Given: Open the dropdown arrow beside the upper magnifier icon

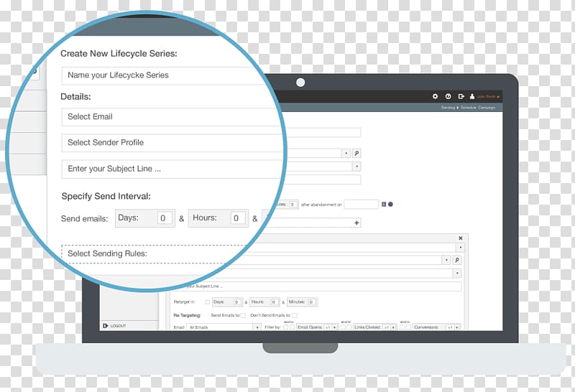Looking at the screenshot, I should (346, 153).
